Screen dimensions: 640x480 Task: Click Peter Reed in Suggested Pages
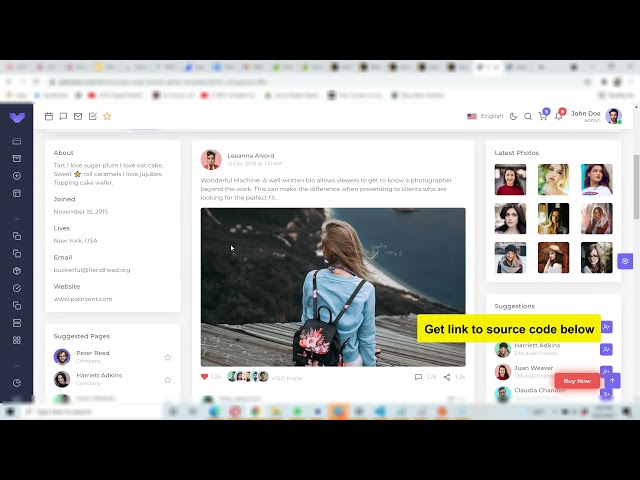[x=93, y=353]
